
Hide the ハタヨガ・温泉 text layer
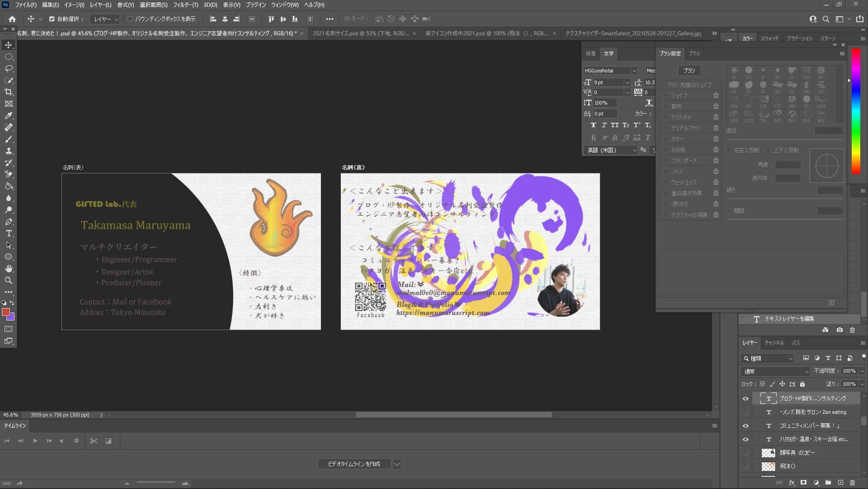[x=745, y=440]
